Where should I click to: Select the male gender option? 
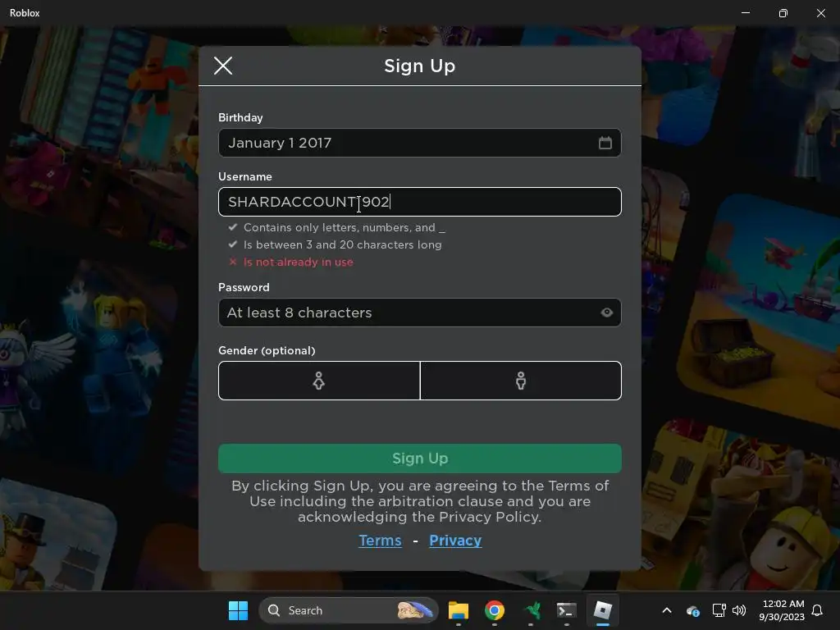point(521,381)
